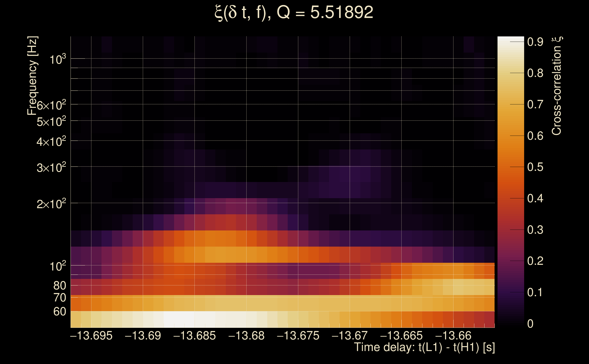Click the Frequency [Hz] y-axis label

pos(32,76)
